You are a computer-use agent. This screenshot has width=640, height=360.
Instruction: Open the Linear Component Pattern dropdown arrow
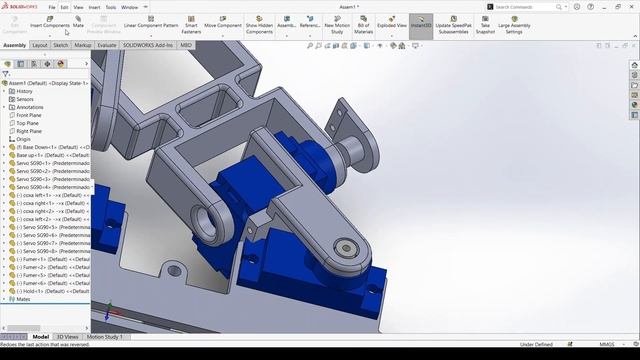151,36
